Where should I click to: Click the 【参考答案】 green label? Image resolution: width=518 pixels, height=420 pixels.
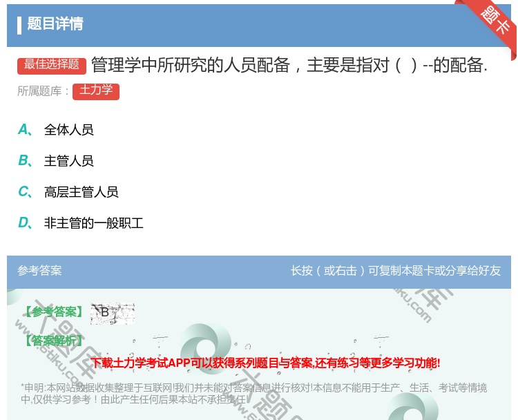coord(54,312)
